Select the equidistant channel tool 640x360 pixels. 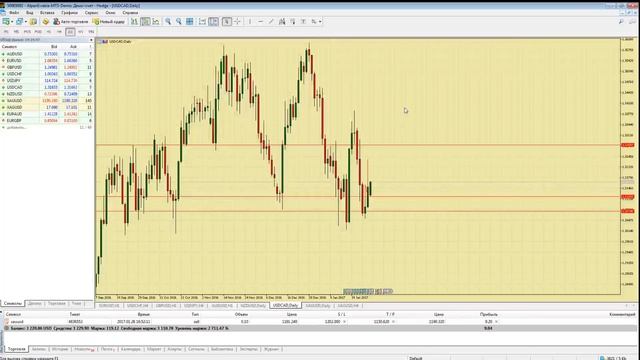pos(282,21)
